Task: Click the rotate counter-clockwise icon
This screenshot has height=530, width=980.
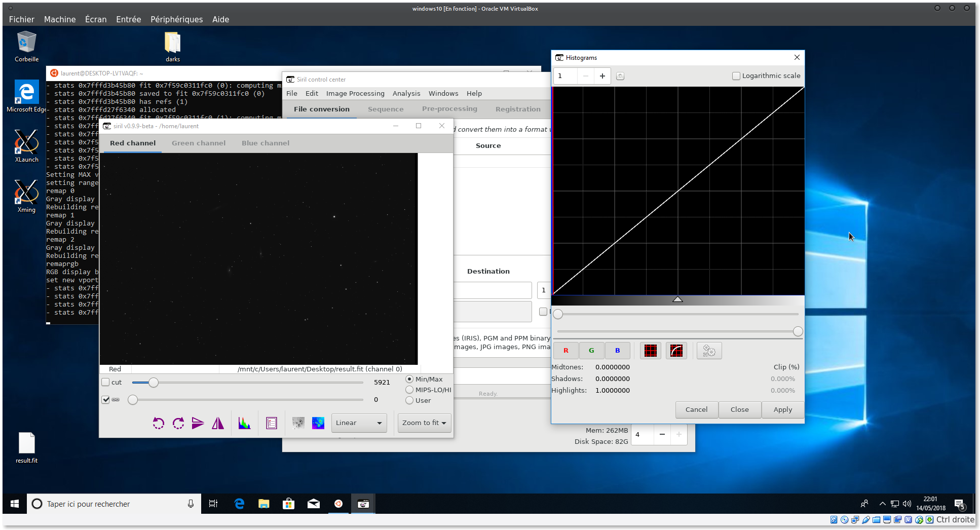Action: click(x=159, y=423)
